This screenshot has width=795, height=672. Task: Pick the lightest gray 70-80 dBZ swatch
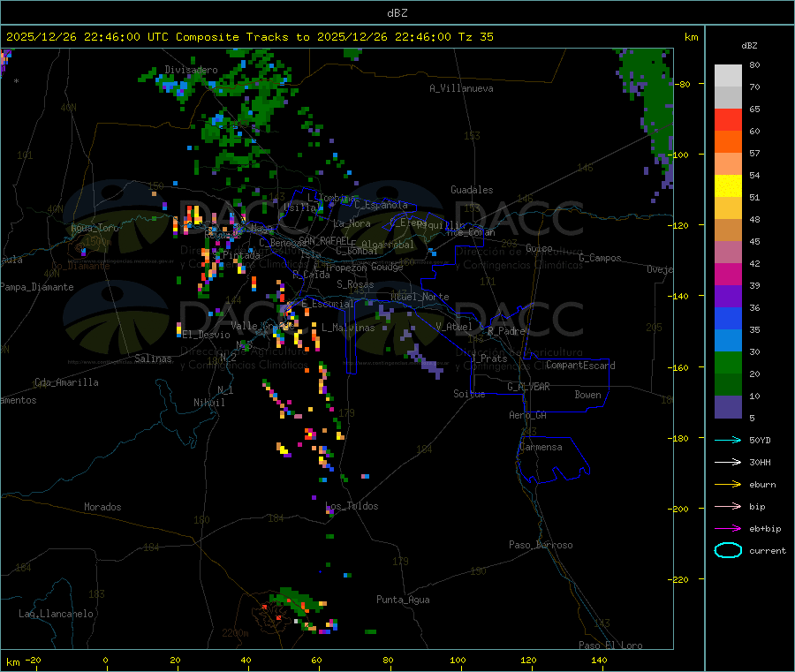(x=728, y=76)
